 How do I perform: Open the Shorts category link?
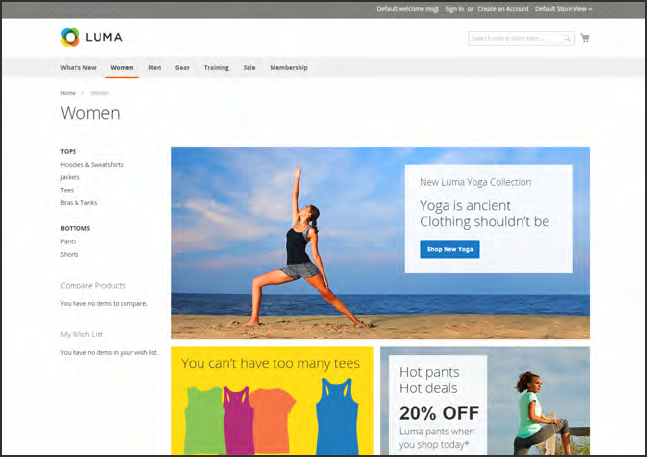coord(69,255)
